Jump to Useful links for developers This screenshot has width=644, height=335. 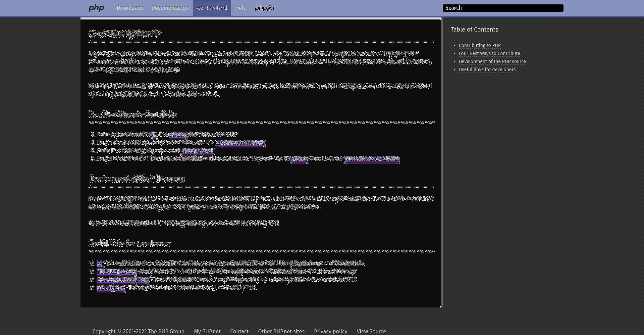tap(487, 69)
